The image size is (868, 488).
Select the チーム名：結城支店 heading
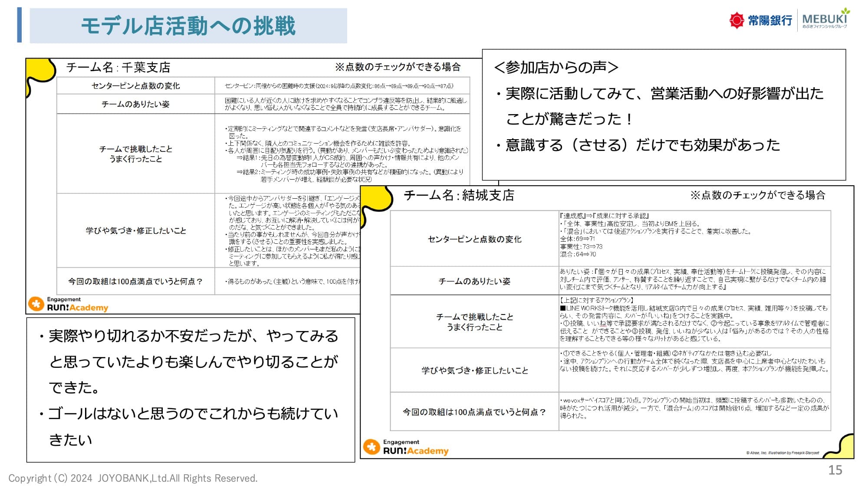[459, 196]
